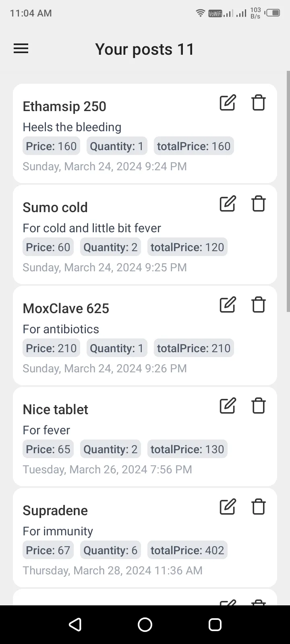Select the Sumo cold Quantity 2 chip
290x644 pixels.
click(110, 247)
